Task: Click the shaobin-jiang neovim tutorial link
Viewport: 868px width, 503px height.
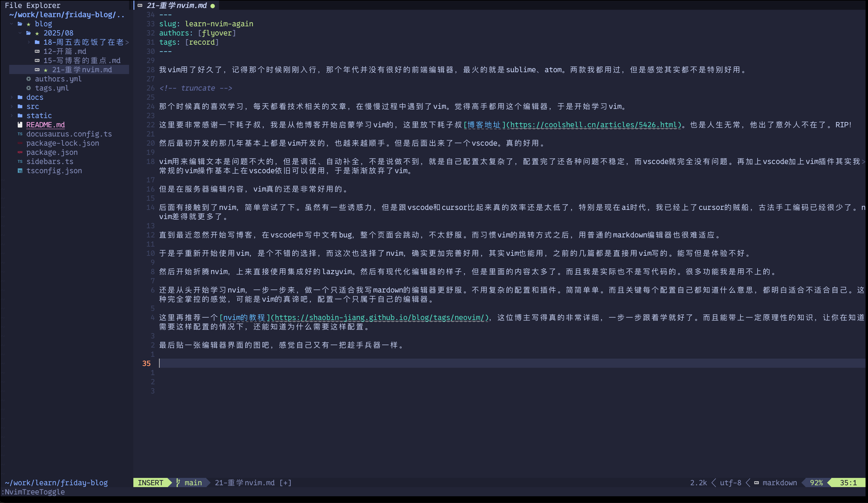Action: click(x=380, y=318)
